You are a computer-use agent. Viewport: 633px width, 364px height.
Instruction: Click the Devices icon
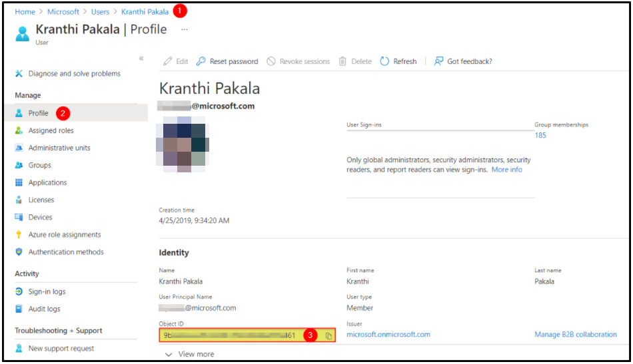coord(19,217)
